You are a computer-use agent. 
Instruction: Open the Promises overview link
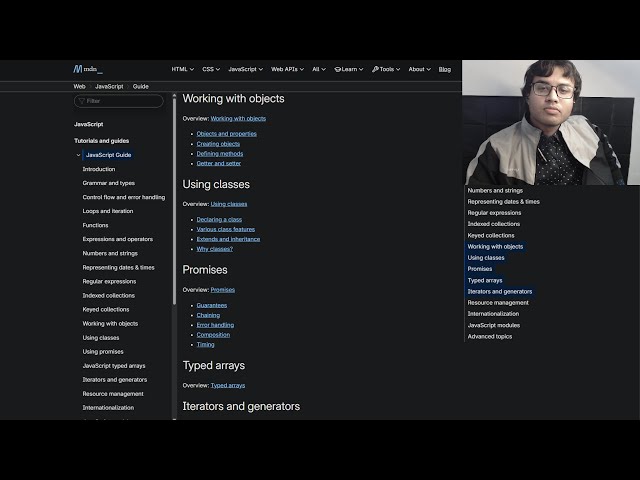(222, 290)
